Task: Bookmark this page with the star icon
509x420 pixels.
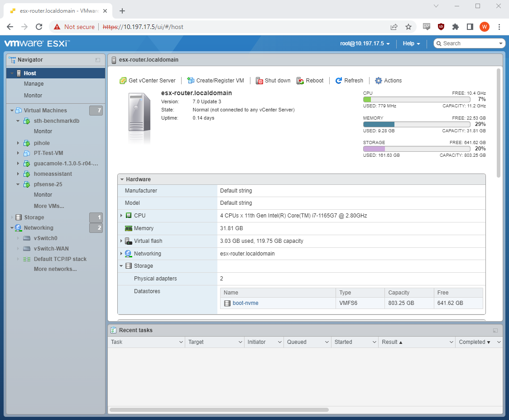Action: coord(408,27)
